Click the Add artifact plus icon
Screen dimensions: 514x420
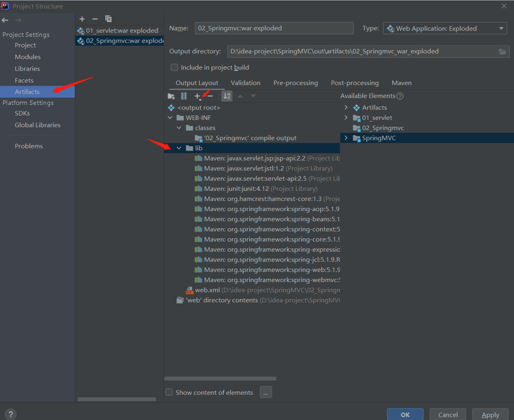(82, 19)
